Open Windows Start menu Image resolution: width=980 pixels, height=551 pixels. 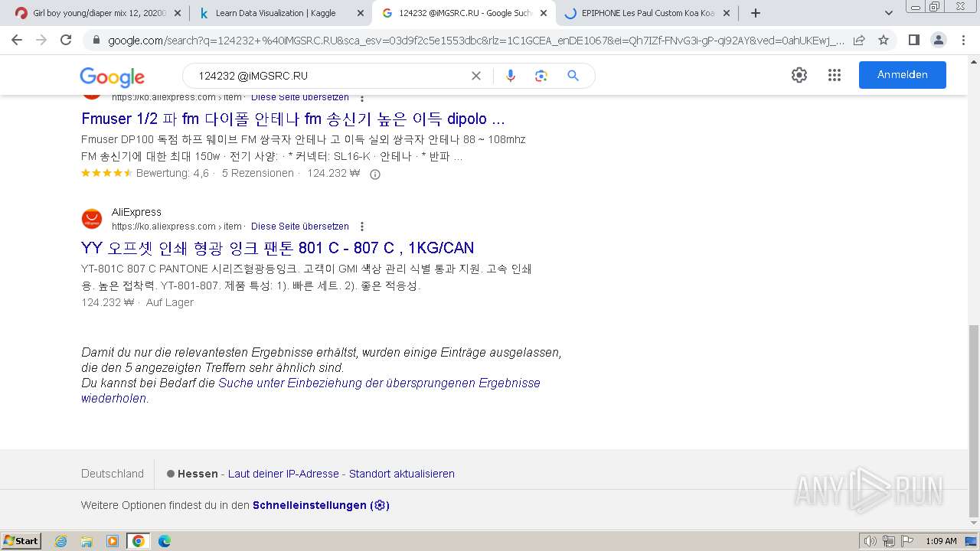coord(21,541)
